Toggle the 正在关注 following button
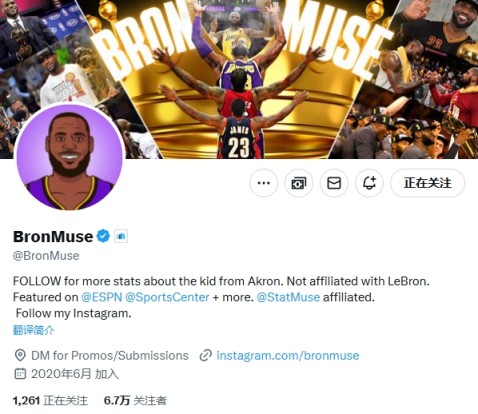The height and width of the screenshot is (414, 478). (427, 183)
